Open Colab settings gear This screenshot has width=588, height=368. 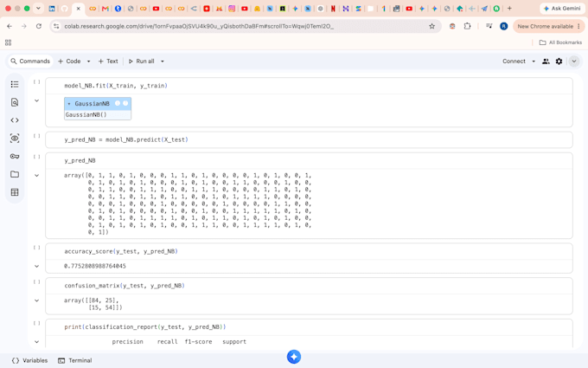point(559,61)
